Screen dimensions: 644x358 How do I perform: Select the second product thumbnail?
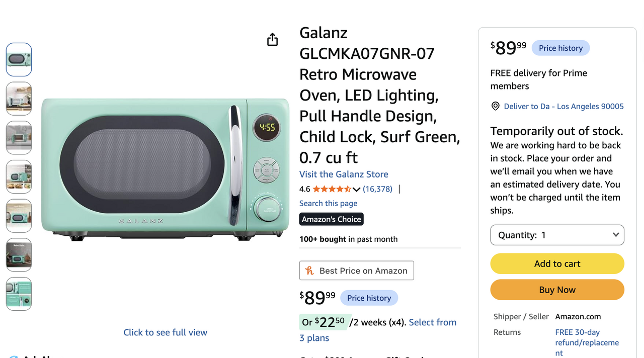click(19, 99)
